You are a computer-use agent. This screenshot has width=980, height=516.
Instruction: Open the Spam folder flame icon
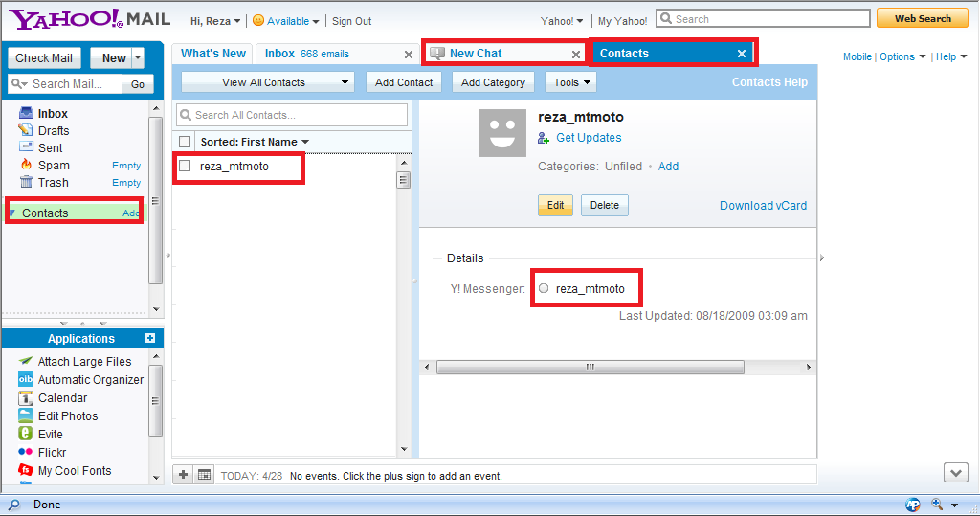coord(26,165)
